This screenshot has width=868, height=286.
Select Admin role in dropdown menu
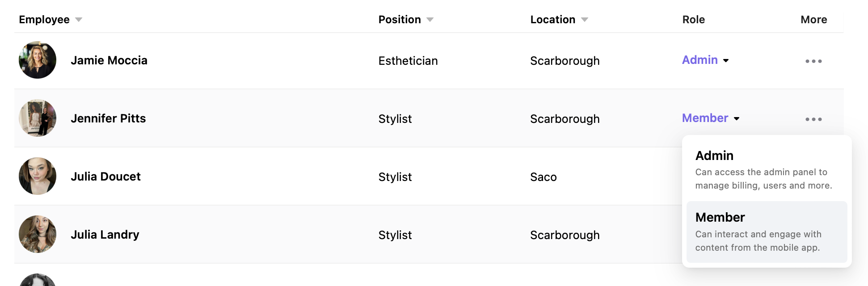(767, 170)
